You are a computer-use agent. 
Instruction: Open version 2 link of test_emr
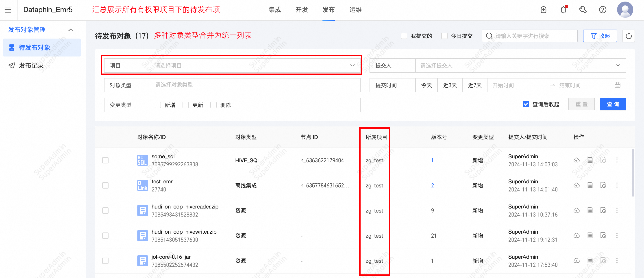[433, 185]
